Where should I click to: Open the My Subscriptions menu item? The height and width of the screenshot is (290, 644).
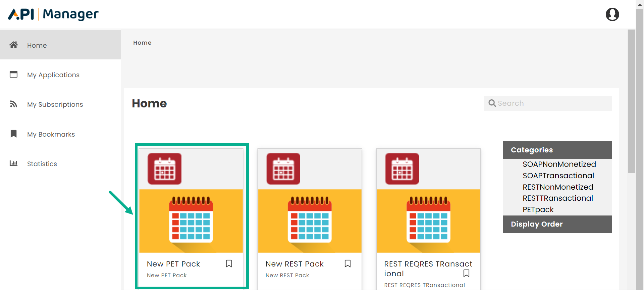[55, 104]
